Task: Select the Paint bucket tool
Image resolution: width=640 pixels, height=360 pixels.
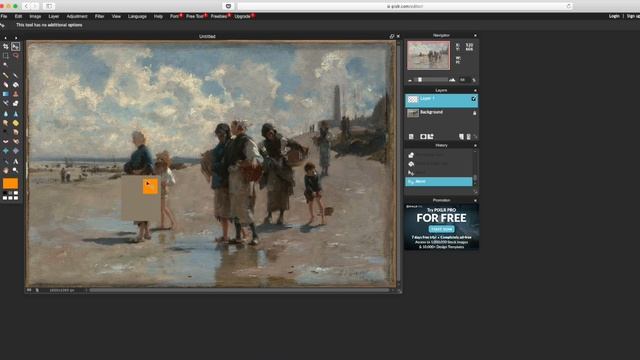Action: [16, 85]
